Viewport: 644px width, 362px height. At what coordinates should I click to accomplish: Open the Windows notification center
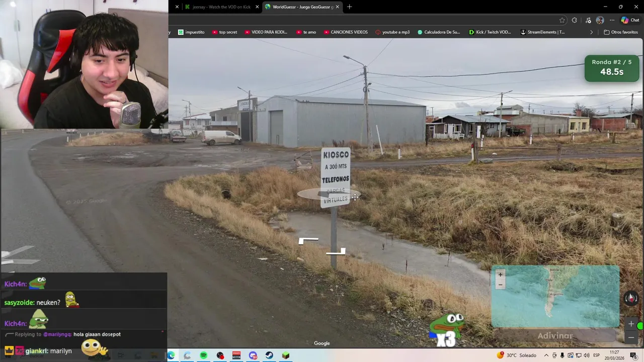point(633,355)
